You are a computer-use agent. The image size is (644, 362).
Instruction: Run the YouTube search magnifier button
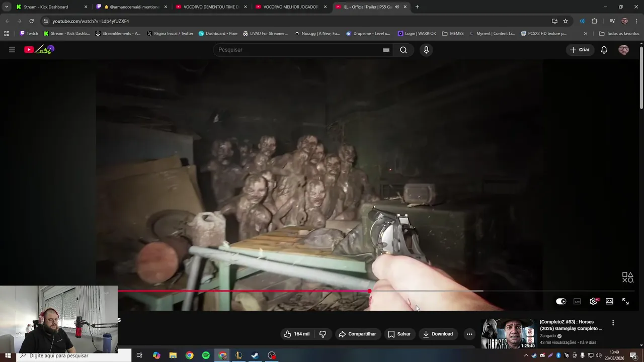(404, 50)
